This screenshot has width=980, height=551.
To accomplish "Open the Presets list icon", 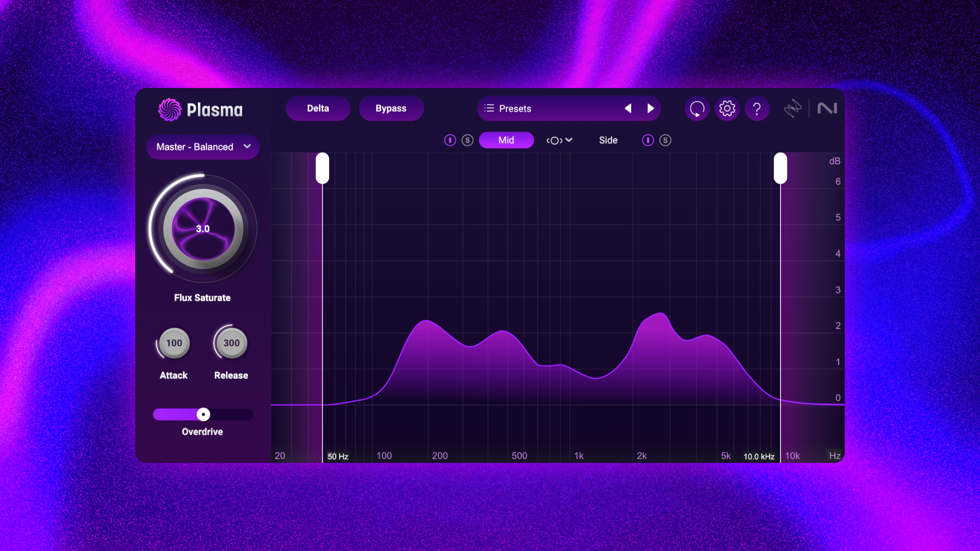I will click(x=489, y=108).
